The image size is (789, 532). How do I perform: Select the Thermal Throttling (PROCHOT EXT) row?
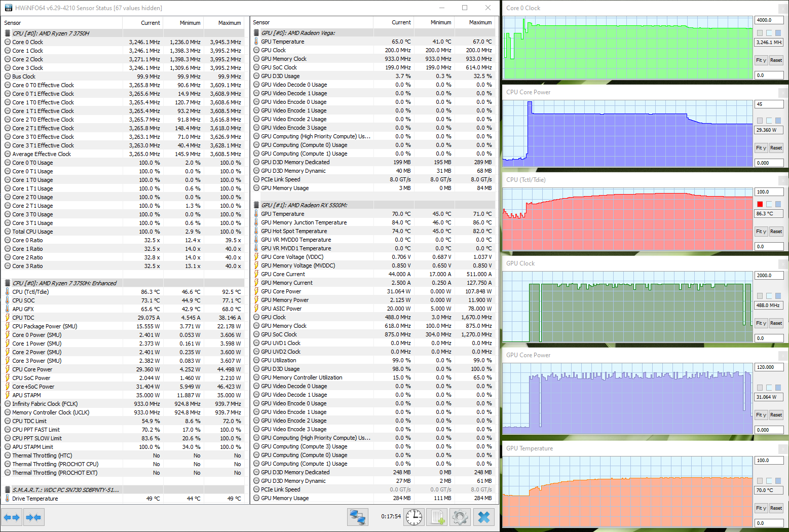123,473
